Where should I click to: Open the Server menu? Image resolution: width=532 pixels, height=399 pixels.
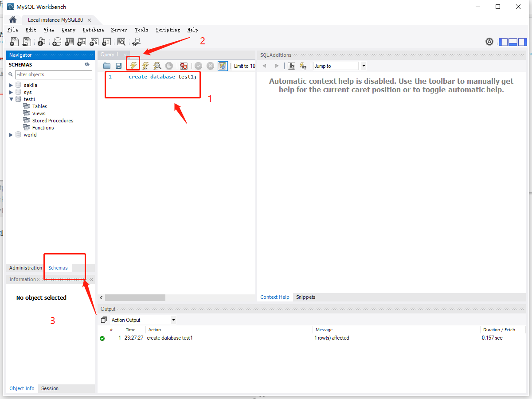point(119,30)
